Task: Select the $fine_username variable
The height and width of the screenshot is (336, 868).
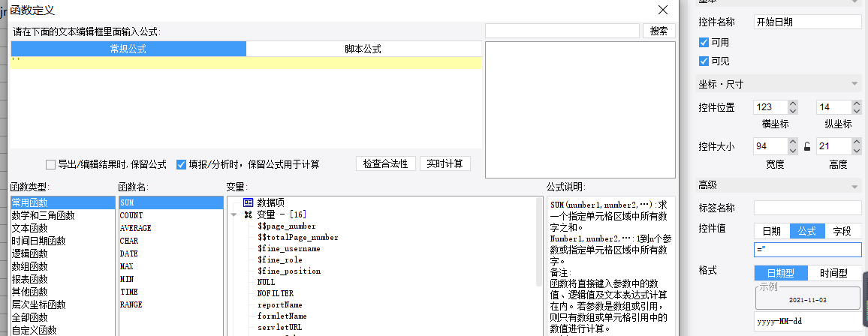Action: pyautogui.click(x=289, y=249)
